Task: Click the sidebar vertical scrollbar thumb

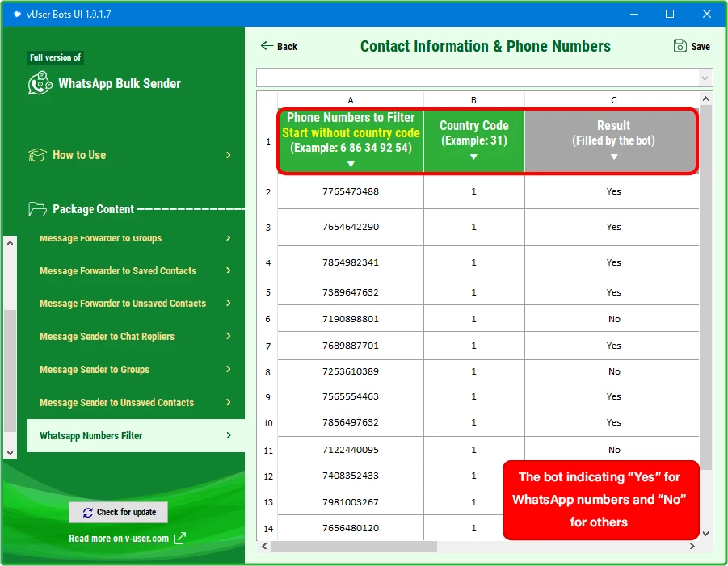Action: 11,371
